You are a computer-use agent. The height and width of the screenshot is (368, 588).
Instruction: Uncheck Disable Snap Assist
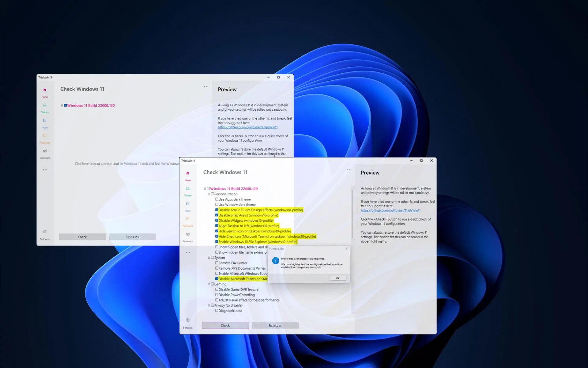coord(217,215)
